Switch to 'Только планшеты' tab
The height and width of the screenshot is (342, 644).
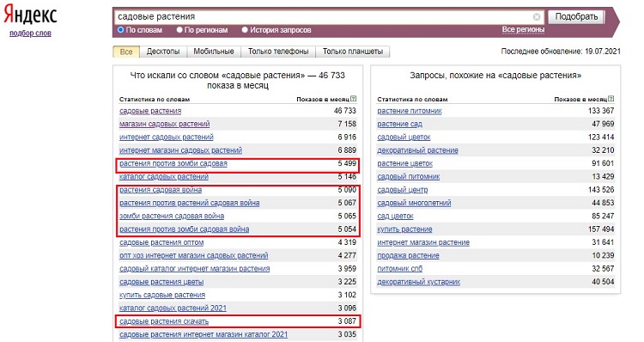click(x=353, y=52)
